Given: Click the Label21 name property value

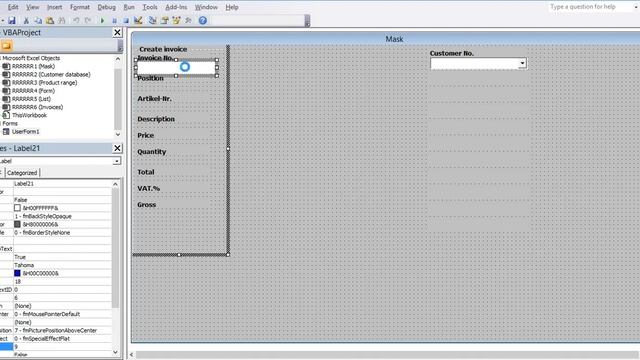Looking at the screenshot, I should point(62,184).
